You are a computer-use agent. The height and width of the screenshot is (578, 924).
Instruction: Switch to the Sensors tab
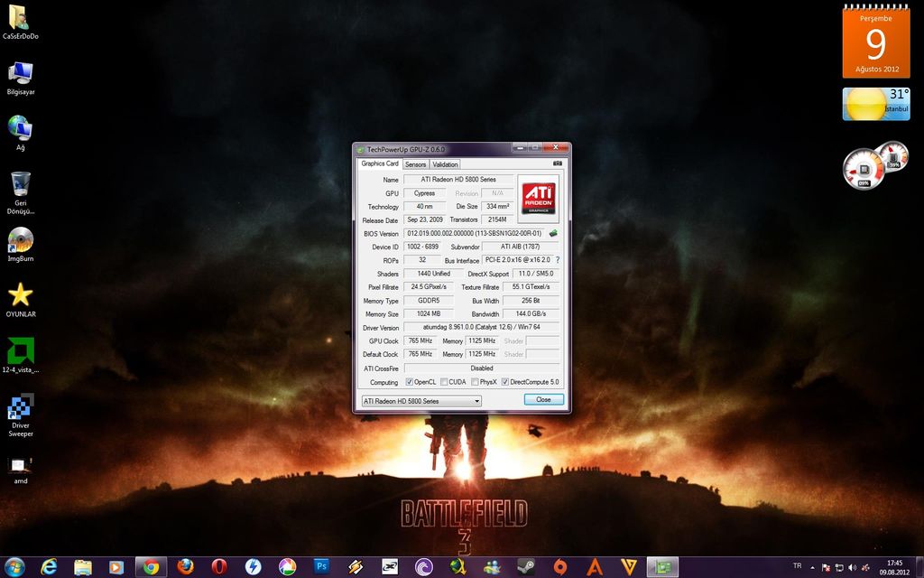coord(415,164)
